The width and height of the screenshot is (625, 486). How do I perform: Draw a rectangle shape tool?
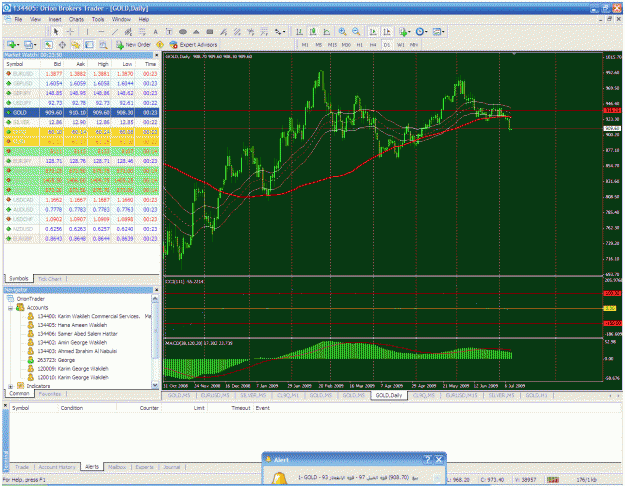click(x=210, y=32)
